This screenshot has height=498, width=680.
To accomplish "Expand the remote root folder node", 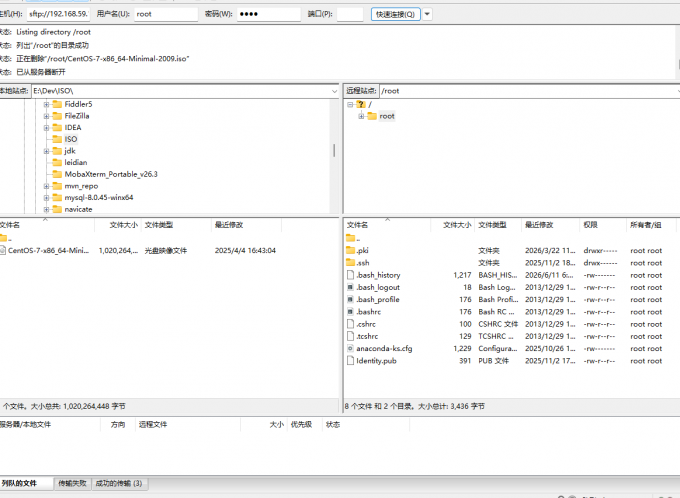I will [x=361, y=116].
